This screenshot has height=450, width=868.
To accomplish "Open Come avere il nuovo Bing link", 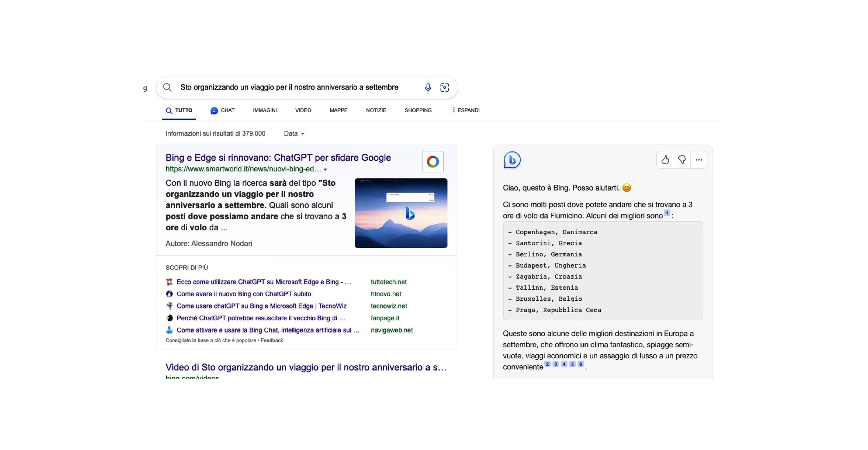I will (x=244, y=294).
